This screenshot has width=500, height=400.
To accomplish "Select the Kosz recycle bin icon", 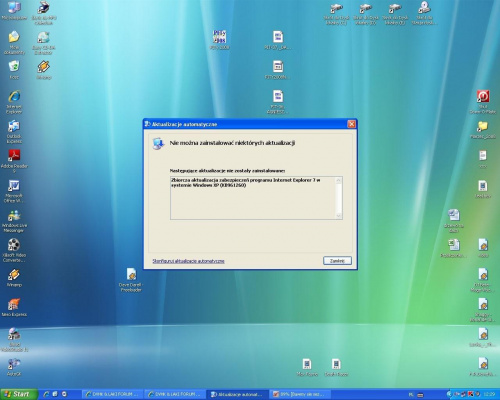I will coord(14,70).
